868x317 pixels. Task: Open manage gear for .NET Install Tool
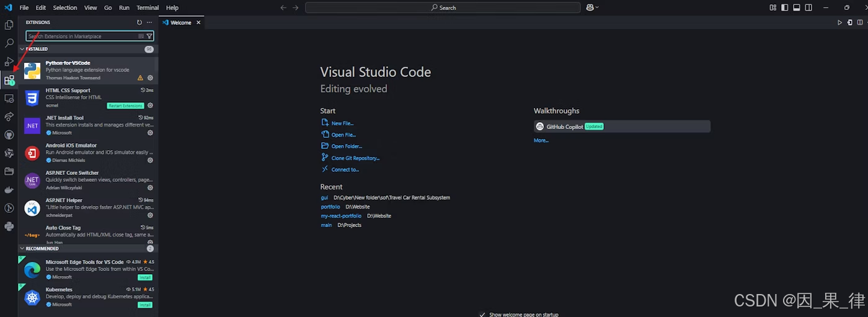pos(150,133)
